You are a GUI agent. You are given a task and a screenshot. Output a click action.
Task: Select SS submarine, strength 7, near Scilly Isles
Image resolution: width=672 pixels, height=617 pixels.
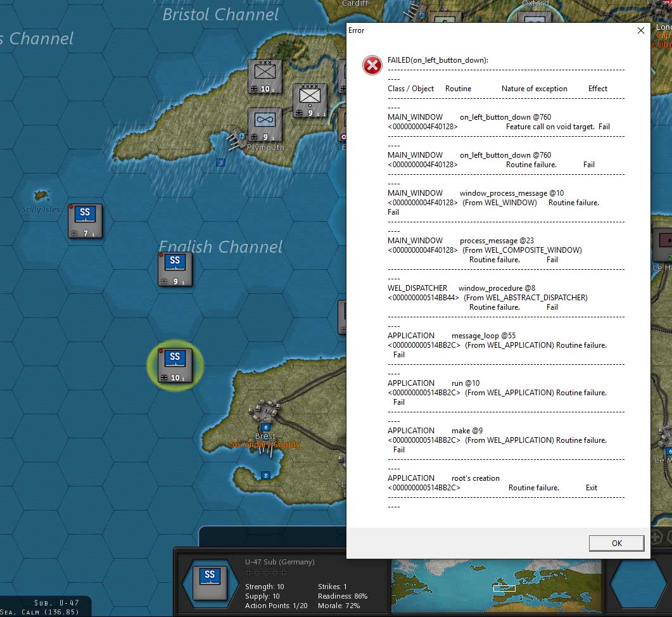pos(85,221)
